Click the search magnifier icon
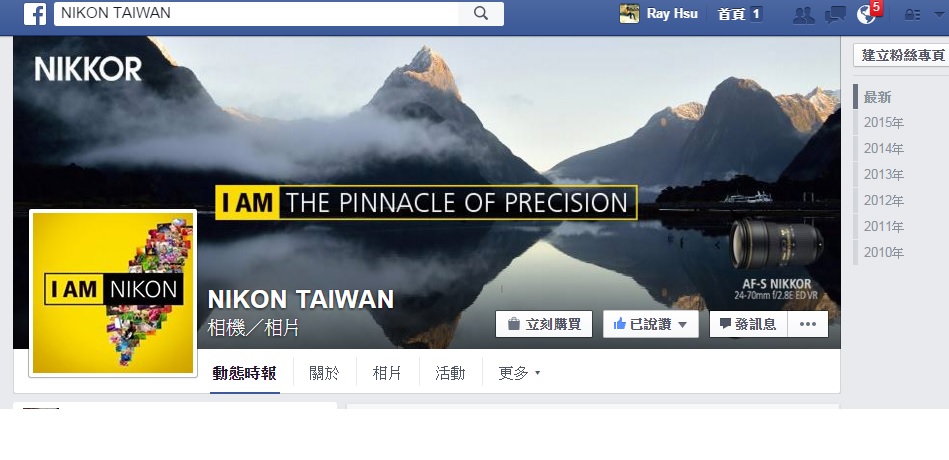The height and width of the screenshot is (460, 949). click(481, 13)
